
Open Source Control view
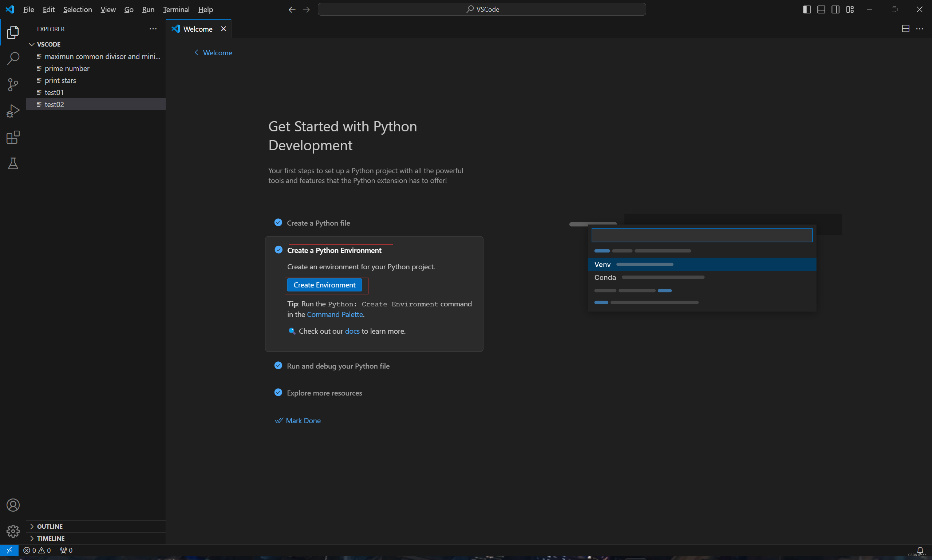click(13, 84)
